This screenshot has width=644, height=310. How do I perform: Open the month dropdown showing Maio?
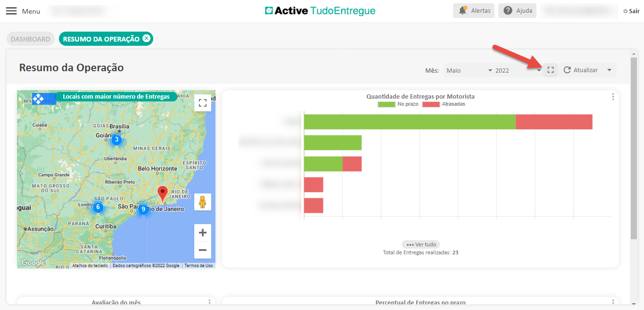469,70
